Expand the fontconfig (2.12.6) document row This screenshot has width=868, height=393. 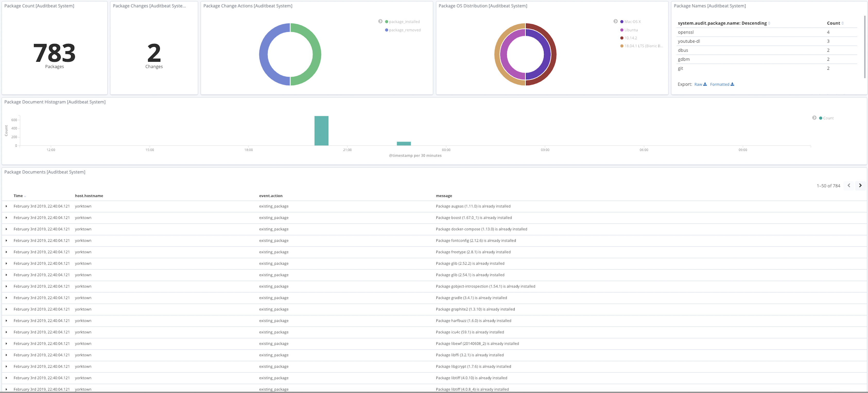click(x=6, y=241)
